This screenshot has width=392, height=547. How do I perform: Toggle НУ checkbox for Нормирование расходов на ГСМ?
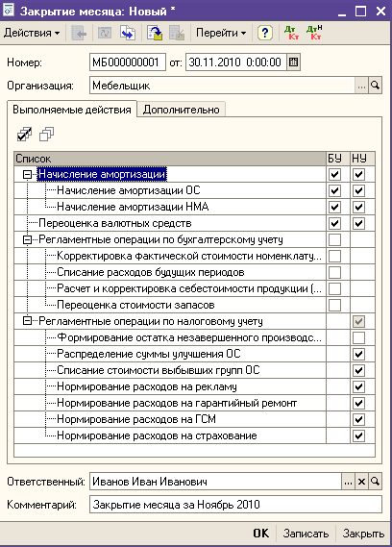[x=359, y=420]
